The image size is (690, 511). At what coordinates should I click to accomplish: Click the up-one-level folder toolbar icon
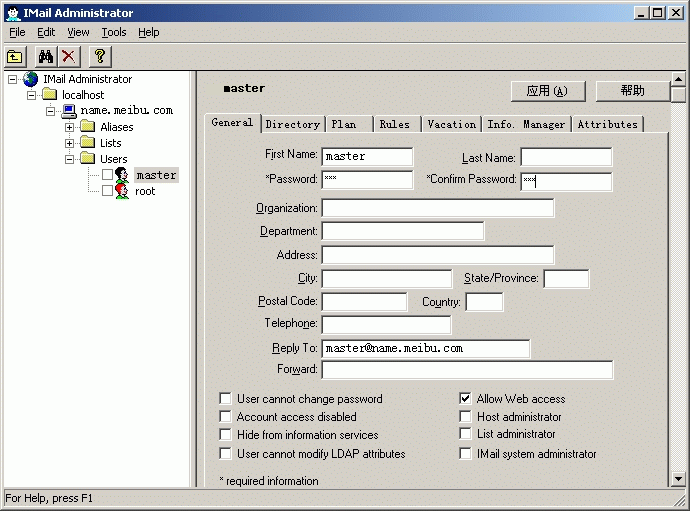tap(16, 57)
